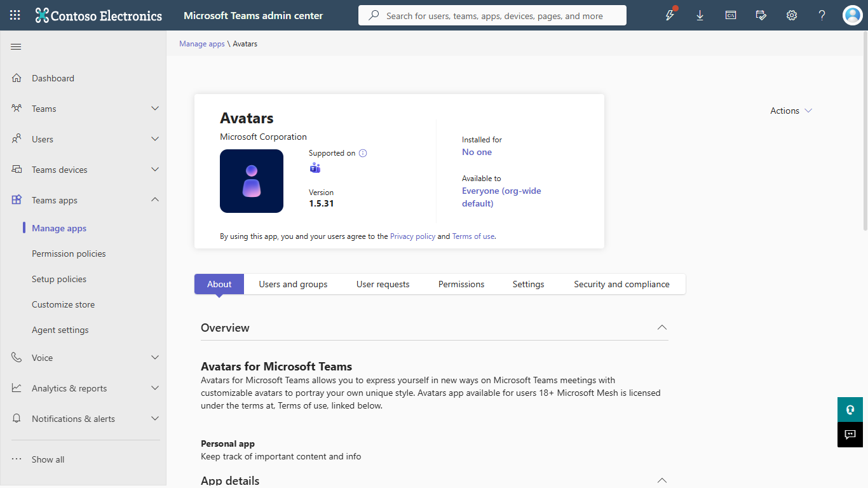
Task: Click the Teams logo under Supported on
Action: click(315, 168)
